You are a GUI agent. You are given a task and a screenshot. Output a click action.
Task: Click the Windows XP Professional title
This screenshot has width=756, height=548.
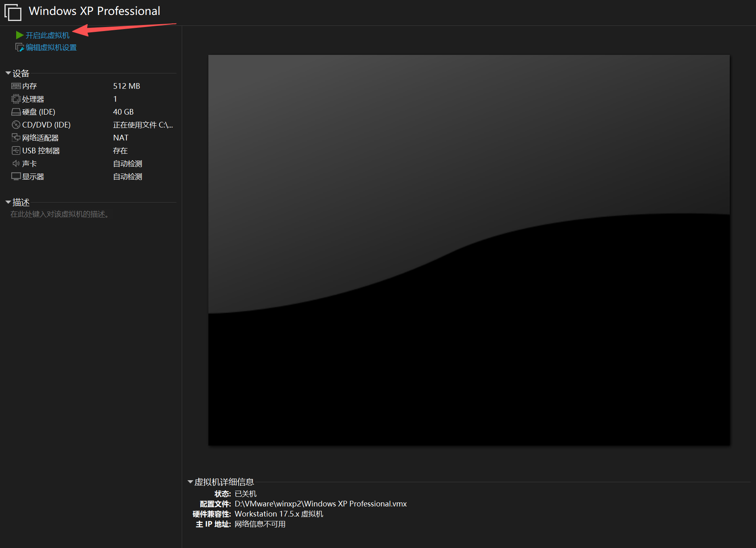pos(94,11)
